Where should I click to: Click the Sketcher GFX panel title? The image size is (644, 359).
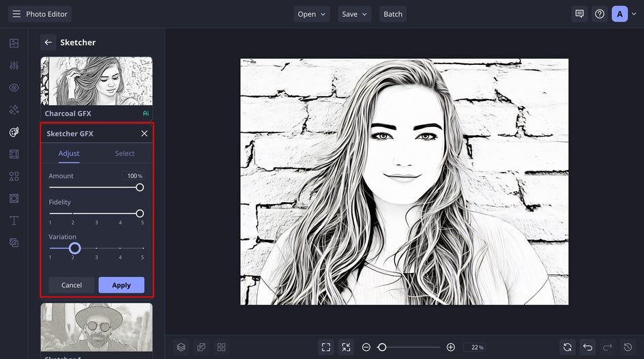point(70,134)
